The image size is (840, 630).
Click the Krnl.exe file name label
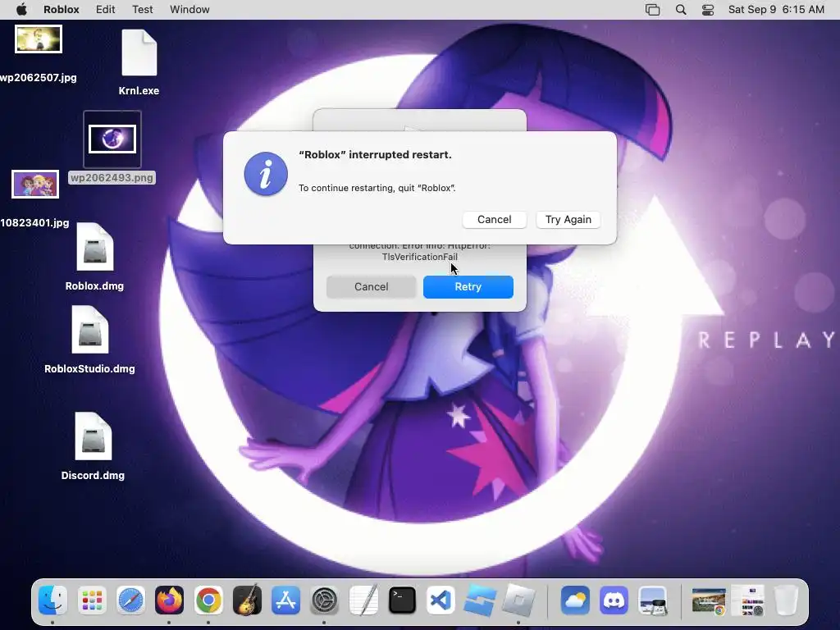[x=139, y=90]
